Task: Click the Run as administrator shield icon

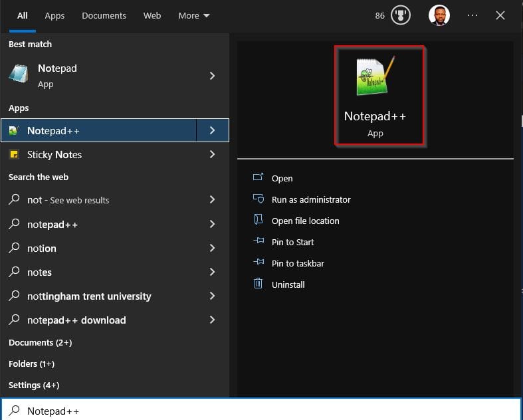Action: tap(258, 199)
